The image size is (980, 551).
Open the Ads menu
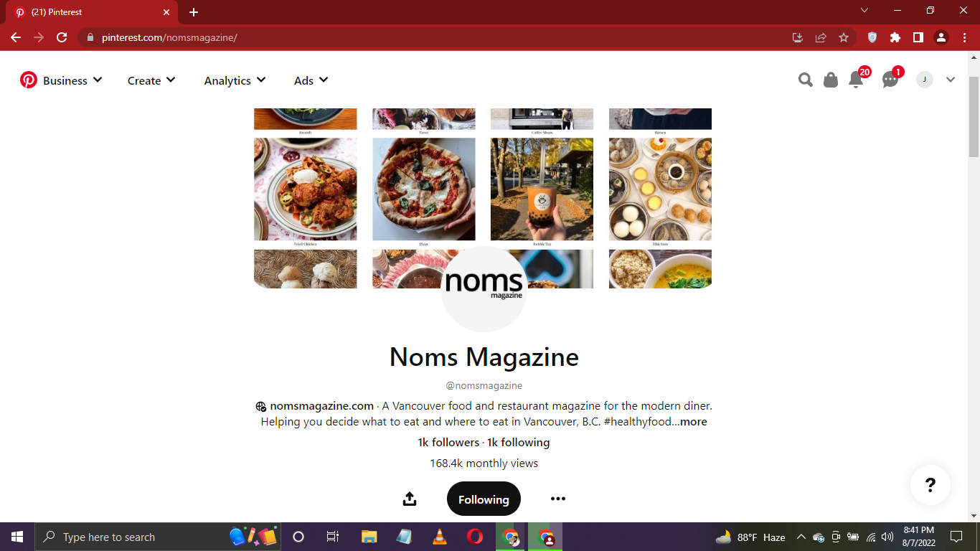coord(311,80)
